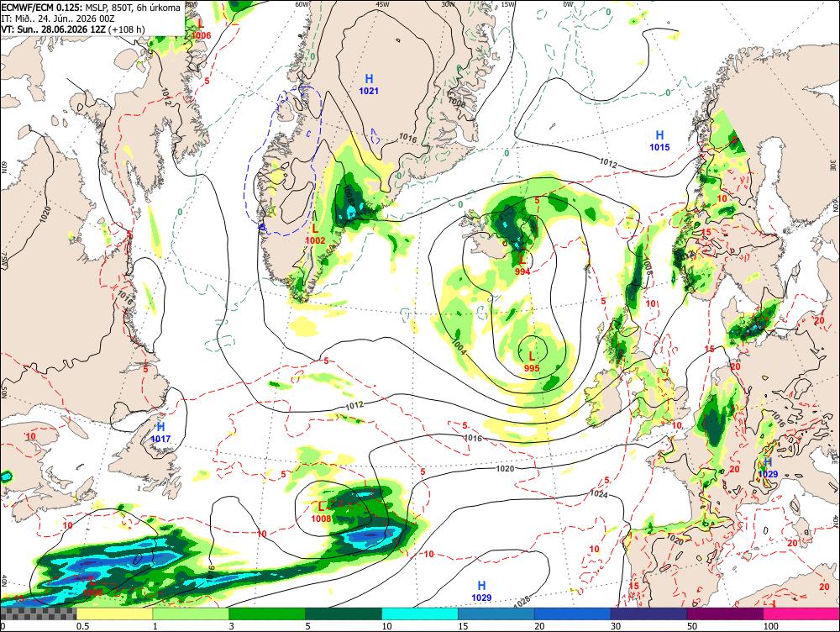The width and height of the screenshot is (840, 632).
Task: Click the H 1029 high near the Azores
Action: click(x=481, y=592)
